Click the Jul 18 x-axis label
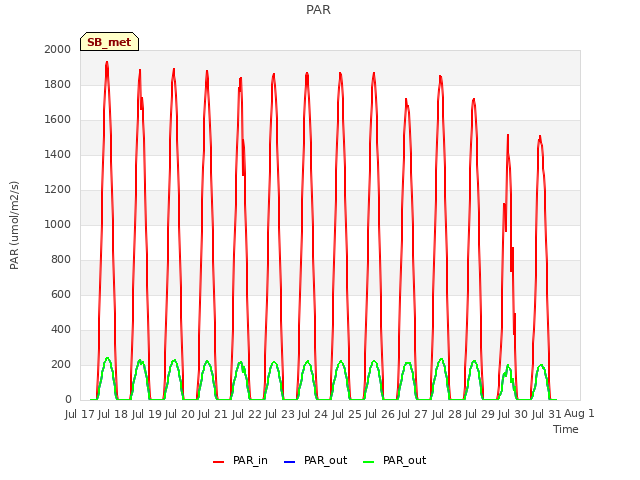The height and width of the screenshot is (480, 640). pos(113,414)
